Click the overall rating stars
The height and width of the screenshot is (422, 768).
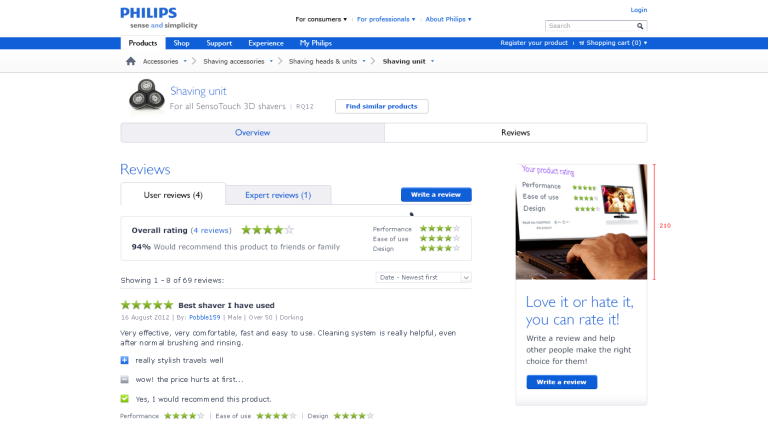(267, 230)
